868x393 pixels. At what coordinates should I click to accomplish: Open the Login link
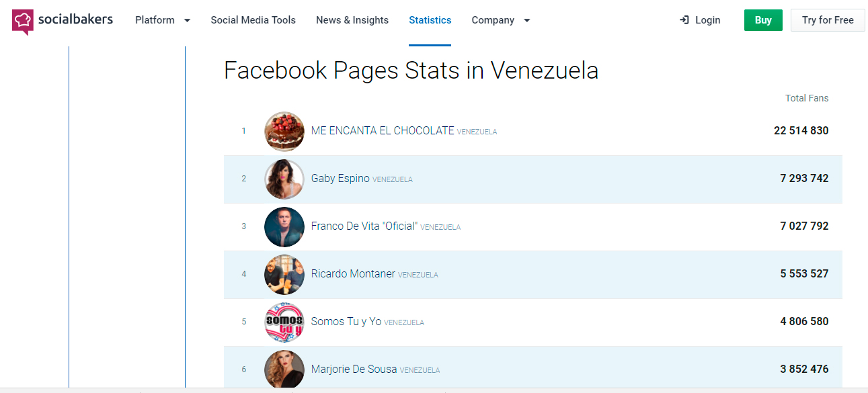707,20
